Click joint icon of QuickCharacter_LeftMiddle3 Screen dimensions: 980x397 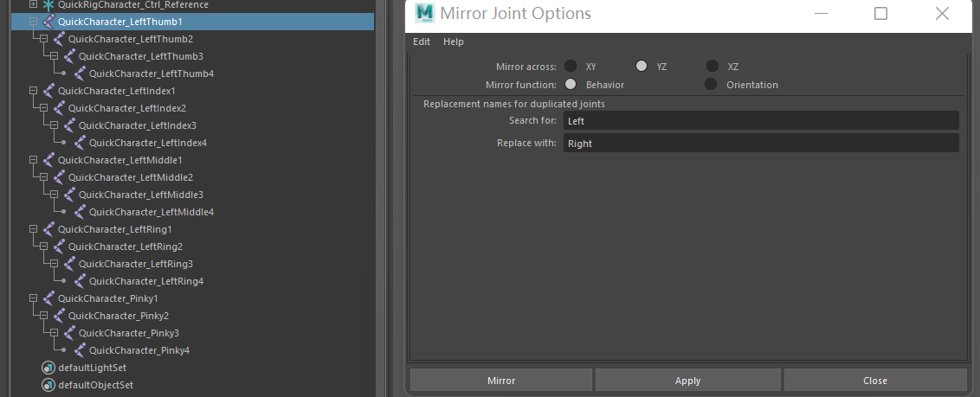69,195
